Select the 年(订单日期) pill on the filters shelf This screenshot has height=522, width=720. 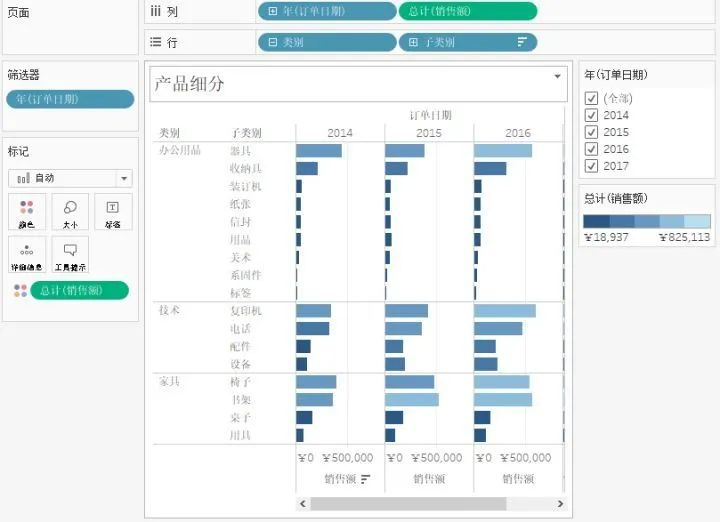tap(70, 99)
